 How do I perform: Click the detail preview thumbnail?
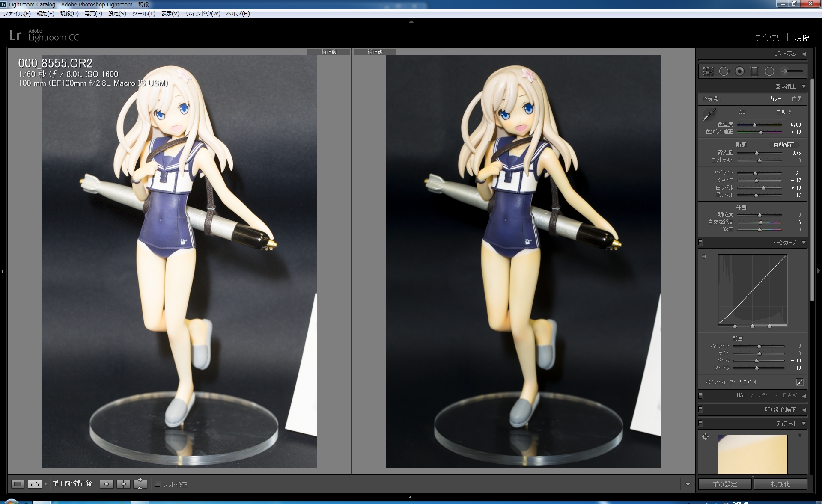pos(753,454)
